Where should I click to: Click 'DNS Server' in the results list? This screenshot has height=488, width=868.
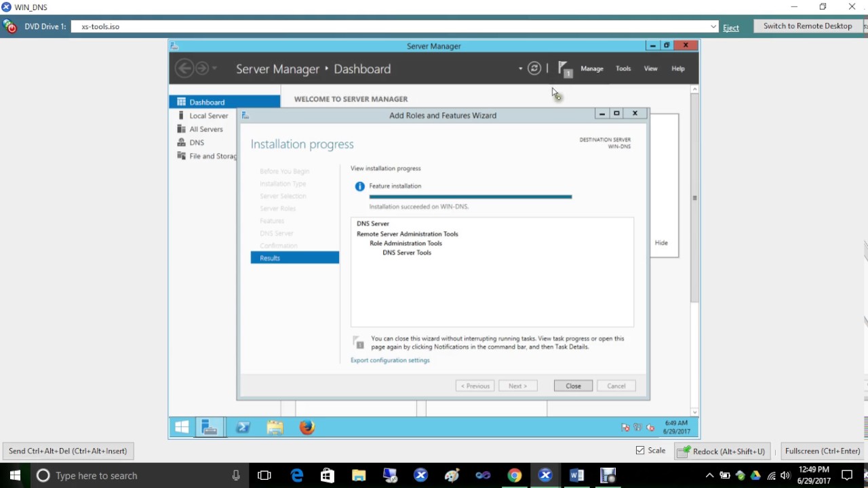(373, 224)
